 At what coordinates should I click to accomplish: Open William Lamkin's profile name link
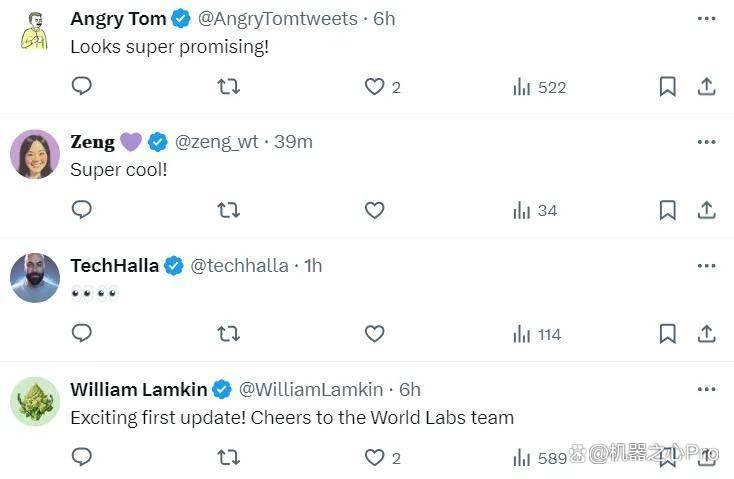click(139, 389)
